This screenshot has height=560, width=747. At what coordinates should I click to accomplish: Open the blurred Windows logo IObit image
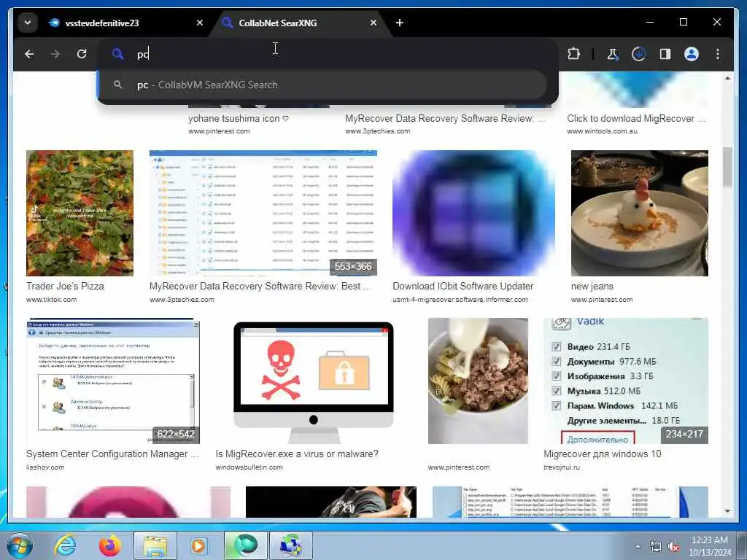473,213
